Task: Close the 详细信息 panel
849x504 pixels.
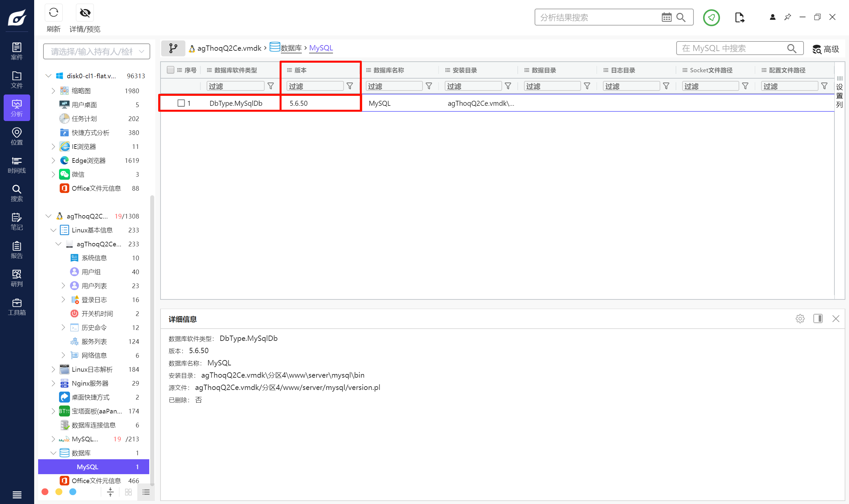Action: 835,319
